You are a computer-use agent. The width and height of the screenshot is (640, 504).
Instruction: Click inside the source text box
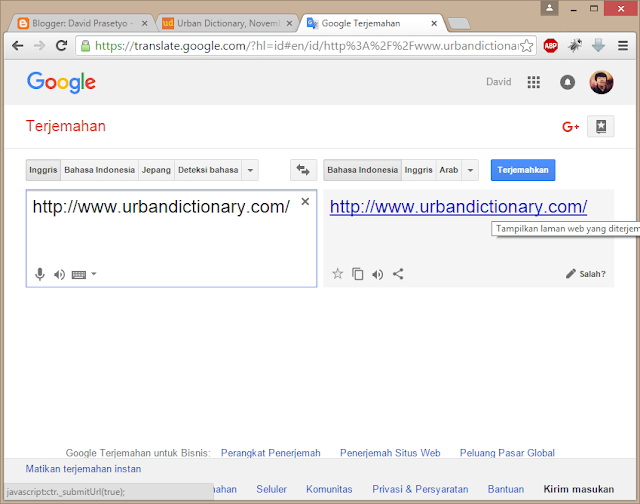[x=171, y=238]
